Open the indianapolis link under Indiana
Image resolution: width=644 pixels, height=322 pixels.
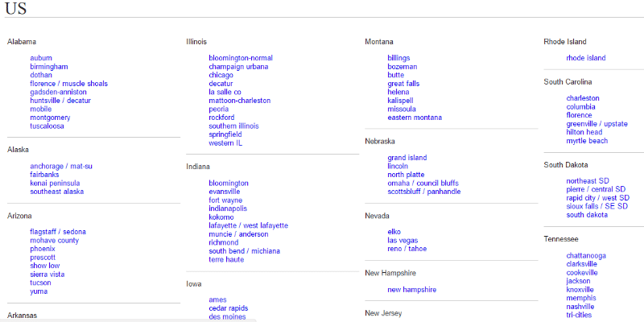tap(228, 208)
